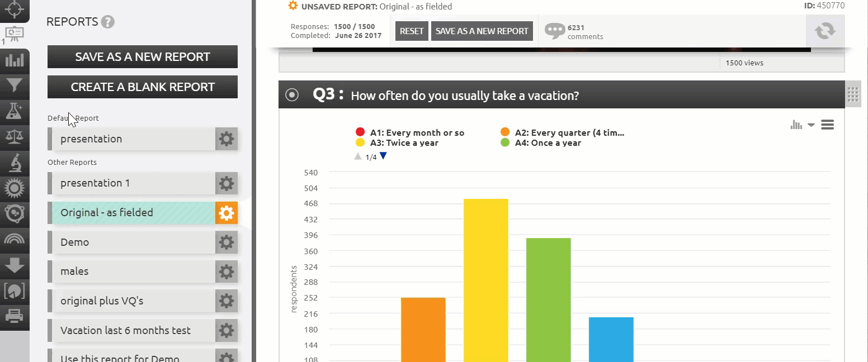Open the chart hamburger menu

click(x=828, y=125)
